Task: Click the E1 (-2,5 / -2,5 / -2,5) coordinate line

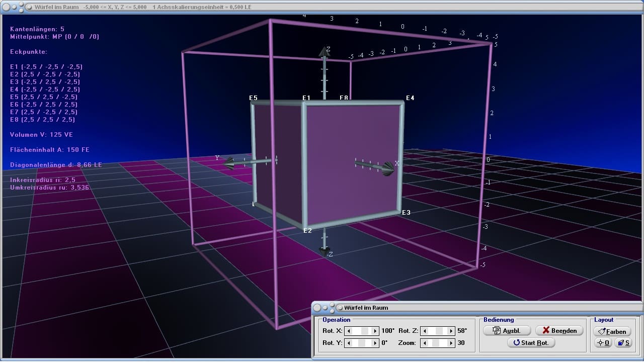Action: point(46,67)
